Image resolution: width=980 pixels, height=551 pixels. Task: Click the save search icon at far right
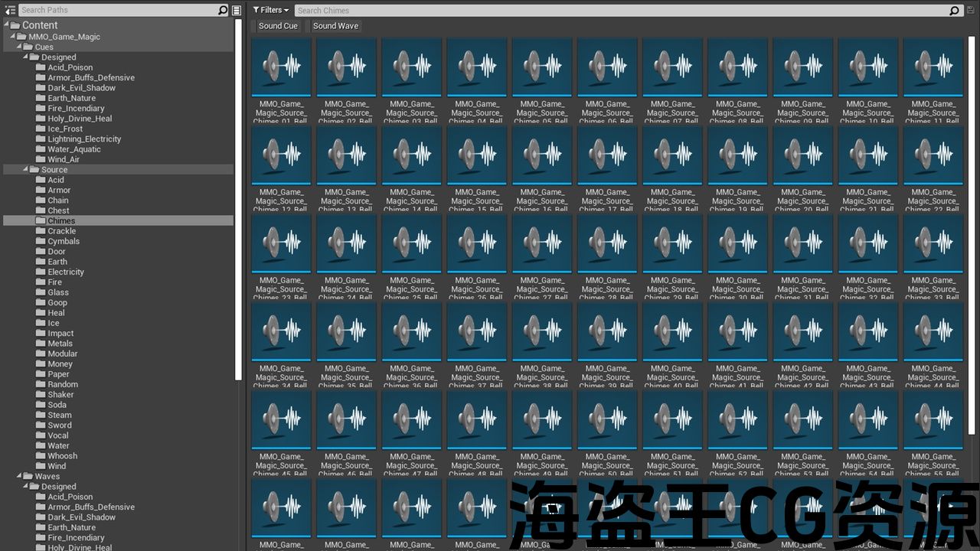tap(971, 11)
